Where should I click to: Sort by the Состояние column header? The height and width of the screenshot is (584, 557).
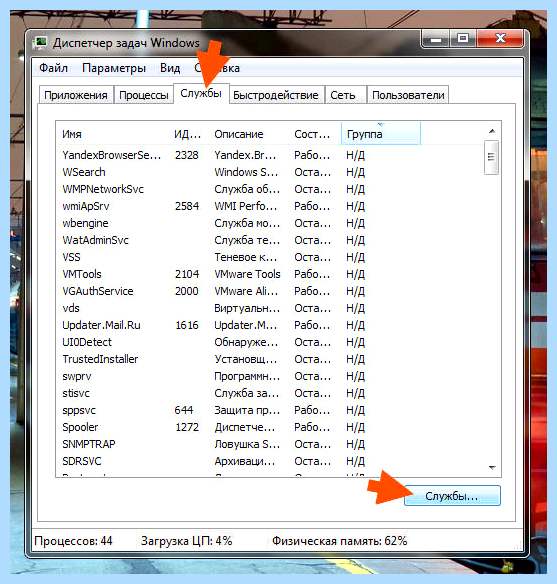click(x=316, y=134)
